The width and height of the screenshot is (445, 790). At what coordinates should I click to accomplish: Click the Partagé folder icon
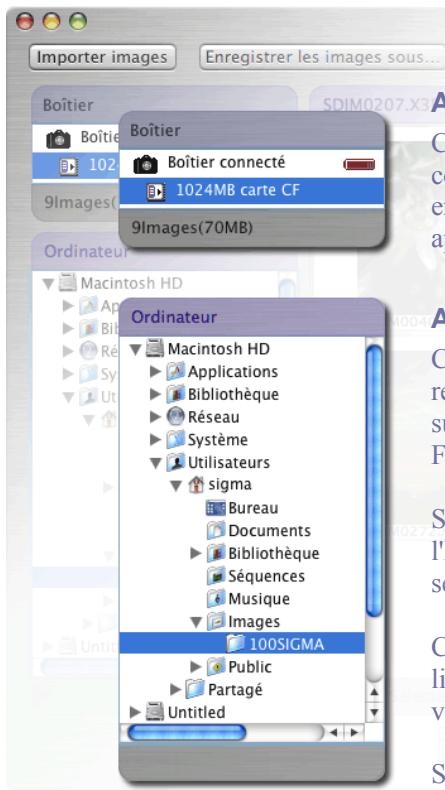pyautogui.click(x=195, y=689)
